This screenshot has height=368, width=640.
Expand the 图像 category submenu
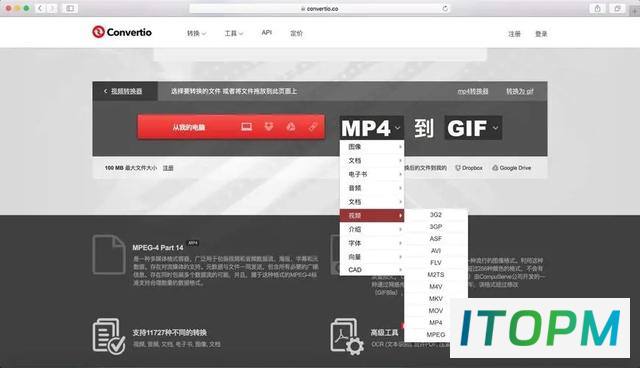point(372,147)
